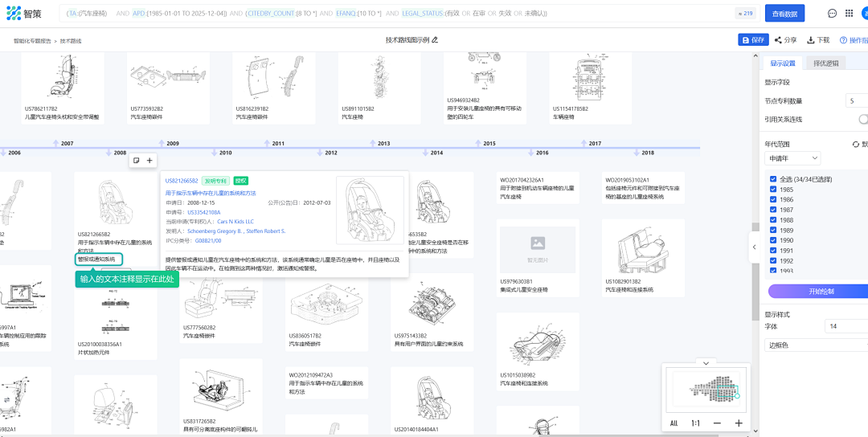The image size is (868, 437).
Task: Zoom out with the minimap minus icon
Action: [717, 423]
